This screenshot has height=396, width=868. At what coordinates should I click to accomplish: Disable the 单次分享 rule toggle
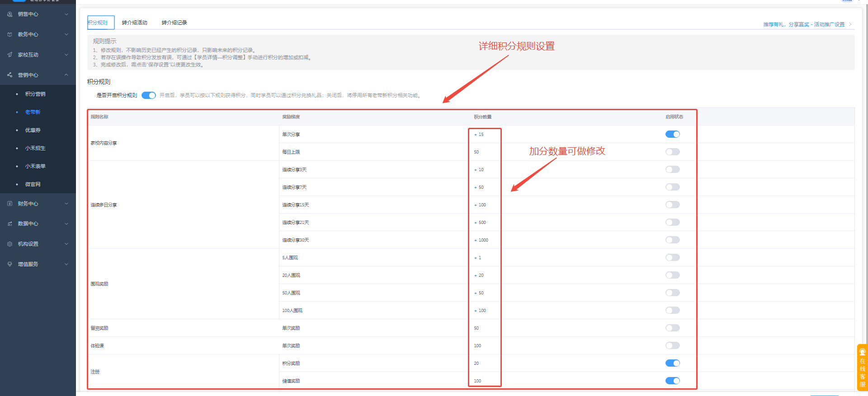coord(672,134)
